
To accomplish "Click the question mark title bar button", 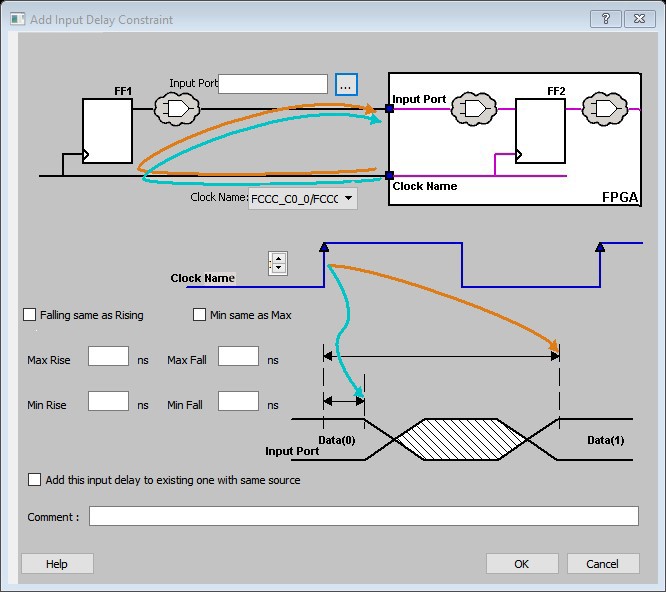I will (604, 19).
